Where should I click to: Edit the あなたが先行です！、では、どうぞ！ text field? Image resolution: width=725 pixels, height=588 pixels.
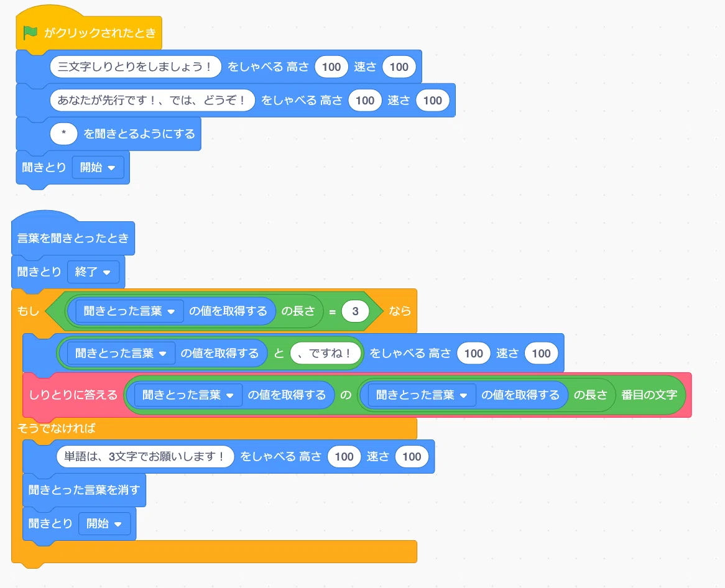[x=152, y=100]
